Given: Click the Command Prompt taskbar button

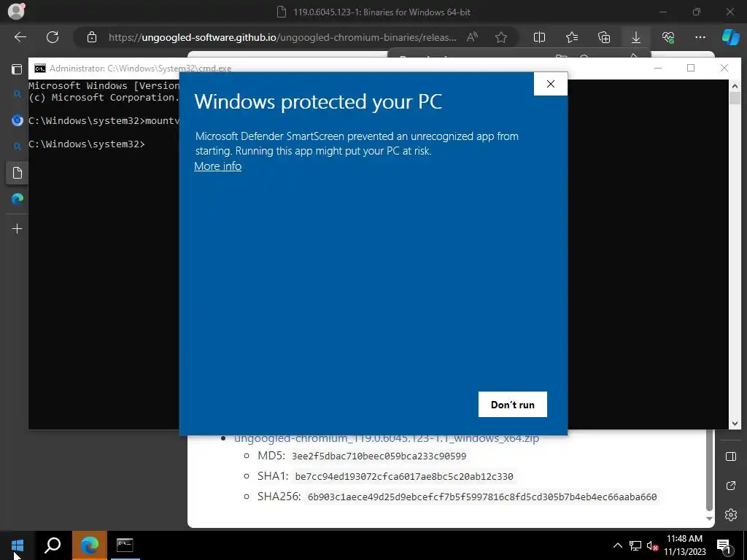Looking at the screenshot, I should tap(125, 545).
